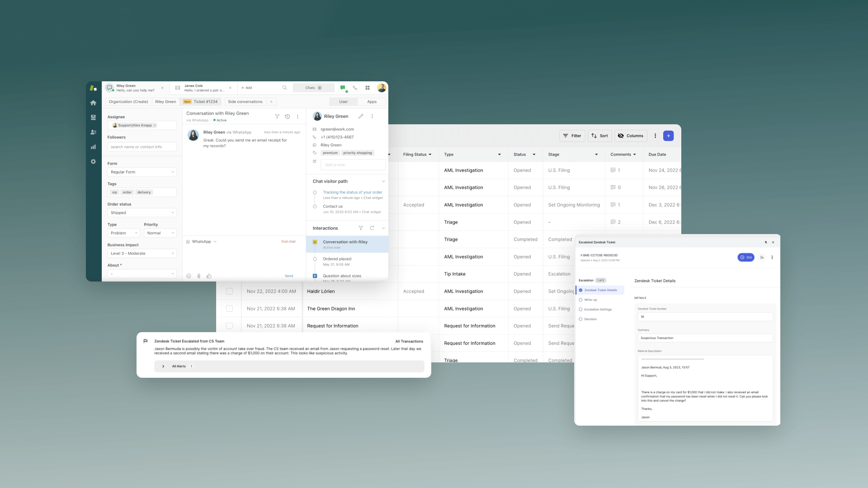Refresh the Interactions list
Screen dimensions: 868x488
coord(372,228)
